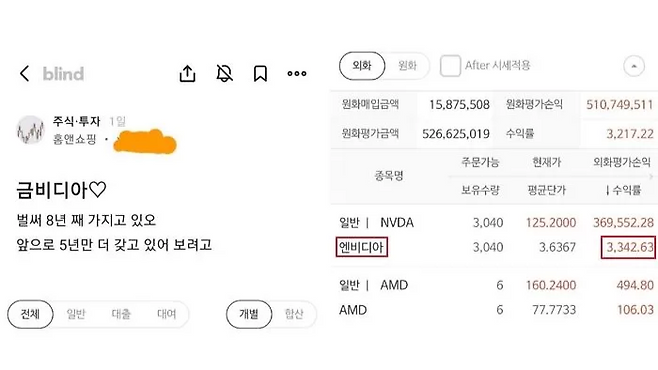The width and height of the screenshot is (658, 370).
Task: Click the 종목명 column header
Action: [x=389, y=175]
